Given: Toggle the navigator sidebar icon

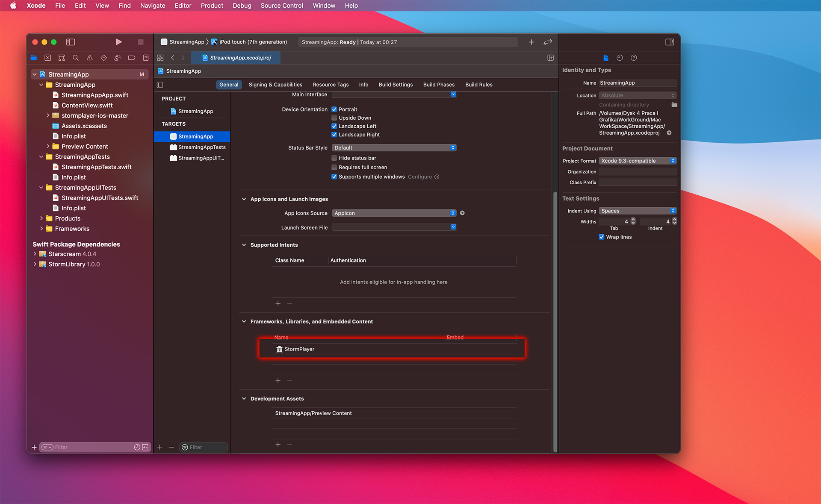Looking at the screenshot, I should (71, 42).
